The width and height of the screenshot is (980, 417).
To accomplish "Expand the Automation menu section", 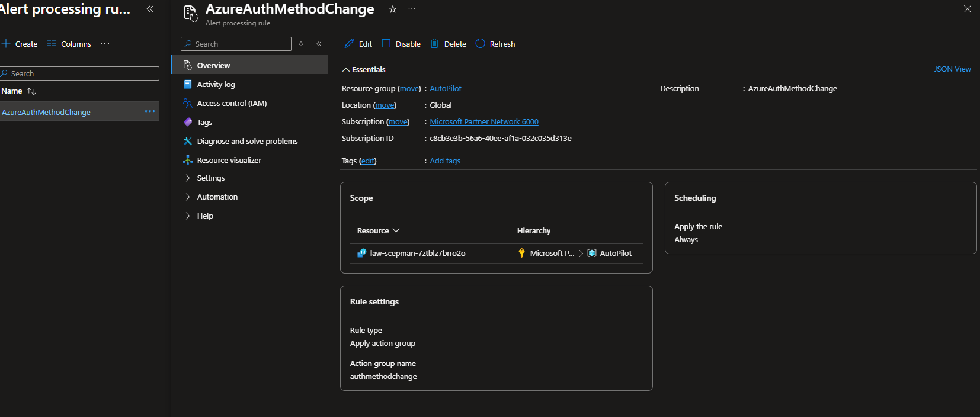I will (x=188, y=197).
